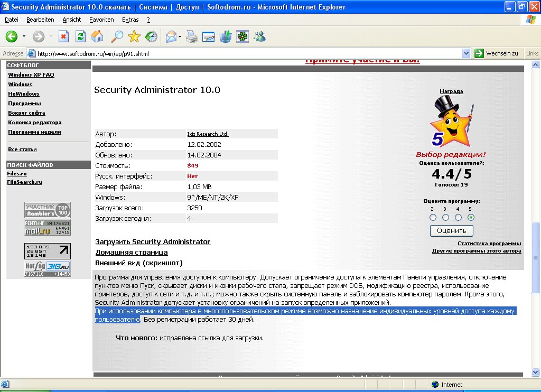Viewport: 541px width, 392px height.
Task: Click the page icon in the address bar
Action: pyautogui.click(x=31, y=53)
